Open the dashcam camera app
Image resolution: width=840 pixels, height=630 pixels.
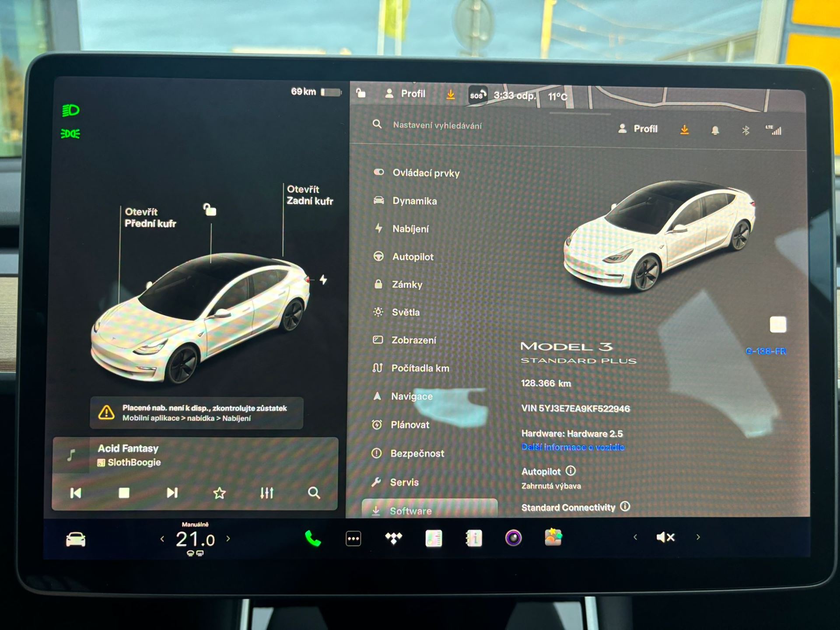coord(513,538)
